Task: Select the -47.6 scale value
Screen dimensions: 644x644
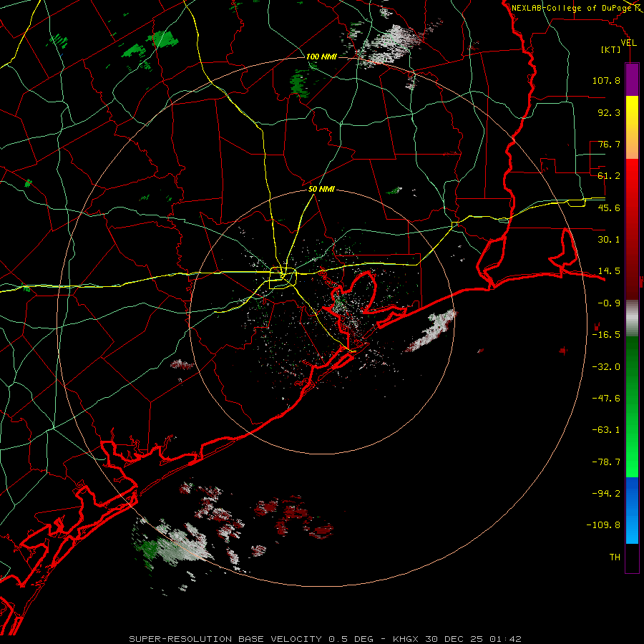Action: click(x=606, y=399)
